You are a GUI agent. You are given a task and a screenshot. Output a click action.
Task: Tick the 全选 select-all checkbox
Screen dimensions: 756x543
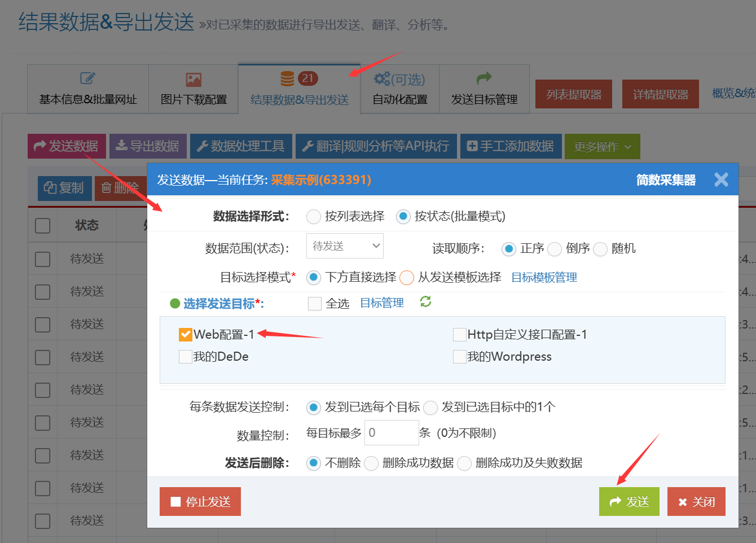point(315,304)
